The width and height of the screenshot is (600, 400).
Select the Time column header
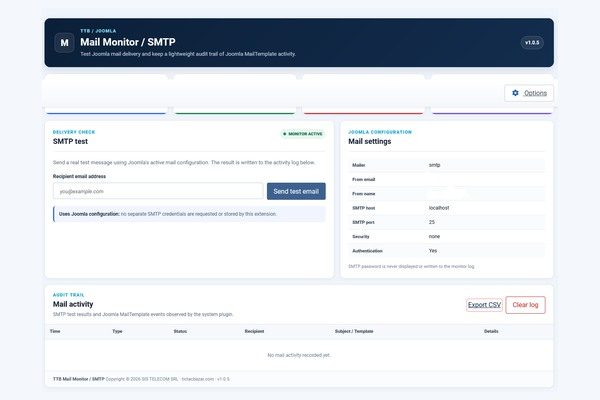[x=55, y=331]
